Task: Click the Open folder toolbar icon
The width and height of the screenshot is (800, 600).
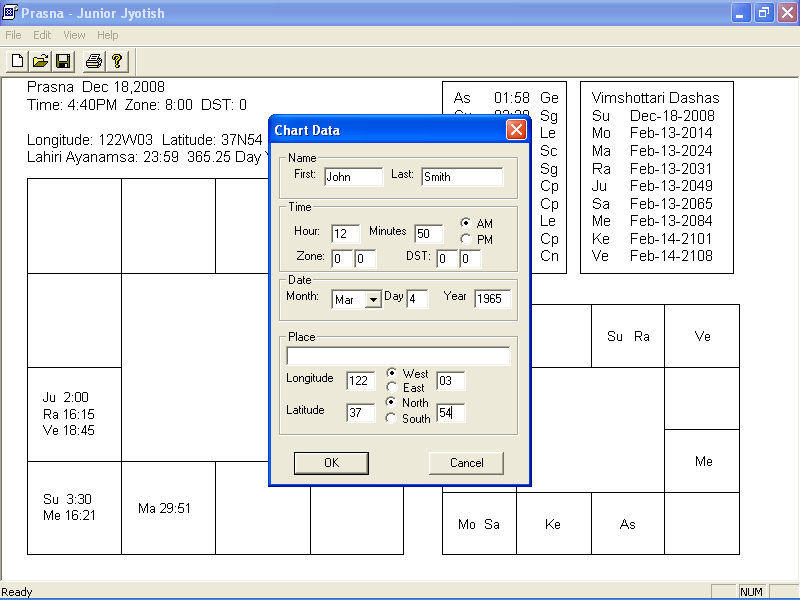Action: 40,61
